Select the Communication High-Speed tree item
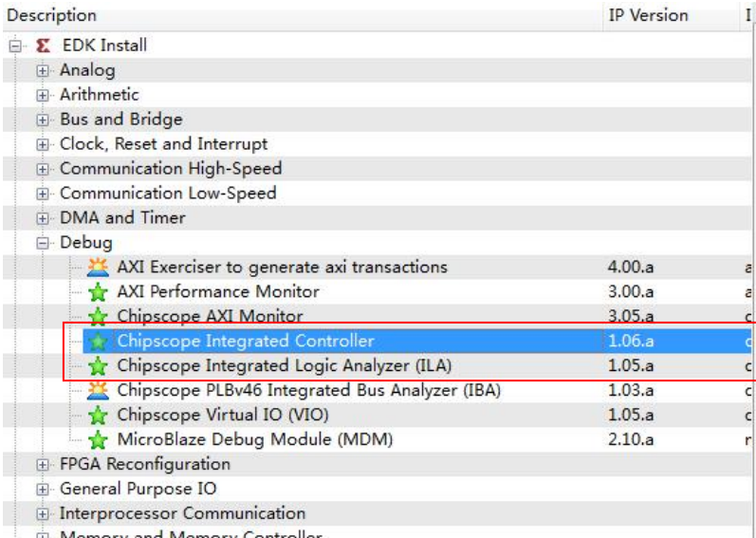The width and height of the screenshot is (756, 538). (171, 169)
